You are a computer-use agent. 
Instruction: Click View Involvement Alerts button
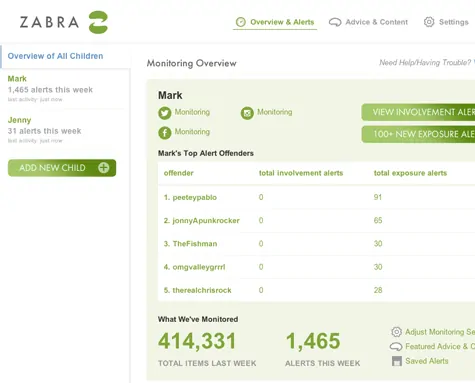(418, 112)
